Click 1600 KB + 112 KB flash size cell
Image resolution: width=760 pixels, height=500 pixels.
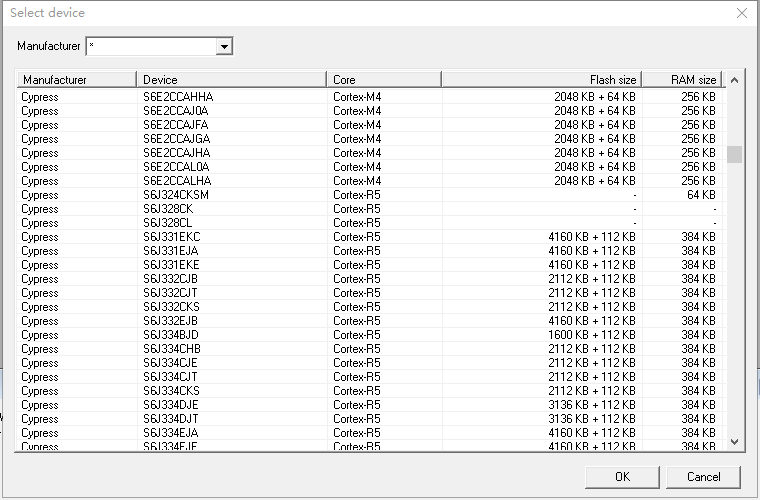click(592, 336)
